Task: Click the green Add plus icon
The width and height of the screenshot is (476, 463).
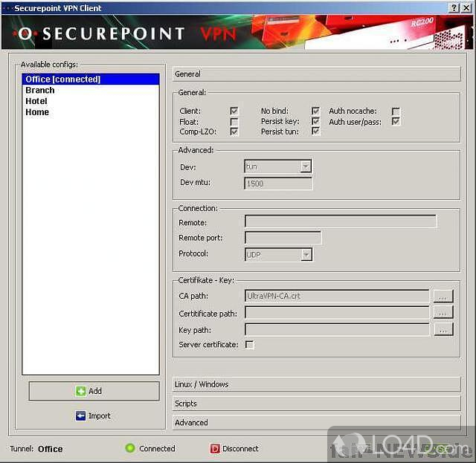Action: tap(80, 391)
